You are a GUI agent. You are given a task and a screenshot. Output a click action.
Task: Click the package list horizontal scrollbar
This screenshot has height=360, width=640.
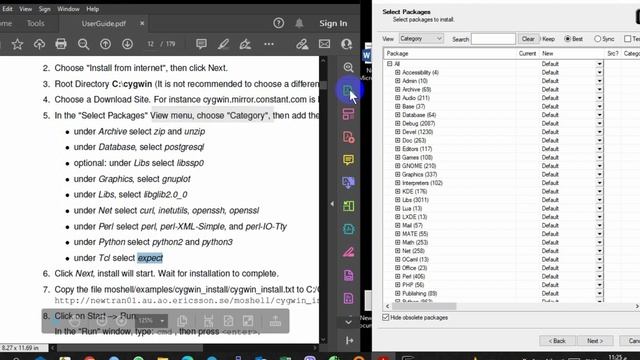[x=424, y=306]
